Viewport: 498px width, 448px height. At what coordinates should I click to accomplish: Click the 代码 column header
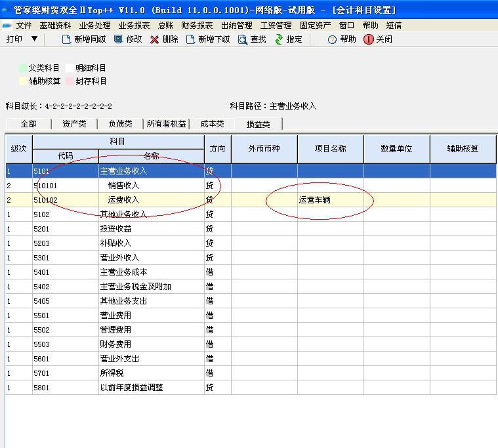click(66, 156)
